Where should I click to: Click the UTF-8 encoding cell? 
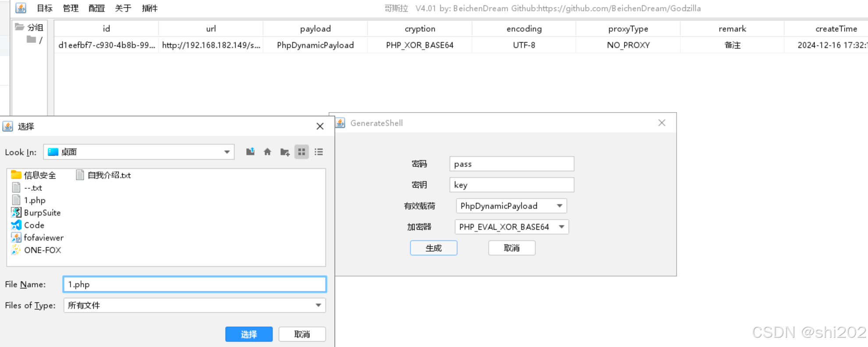524,45
